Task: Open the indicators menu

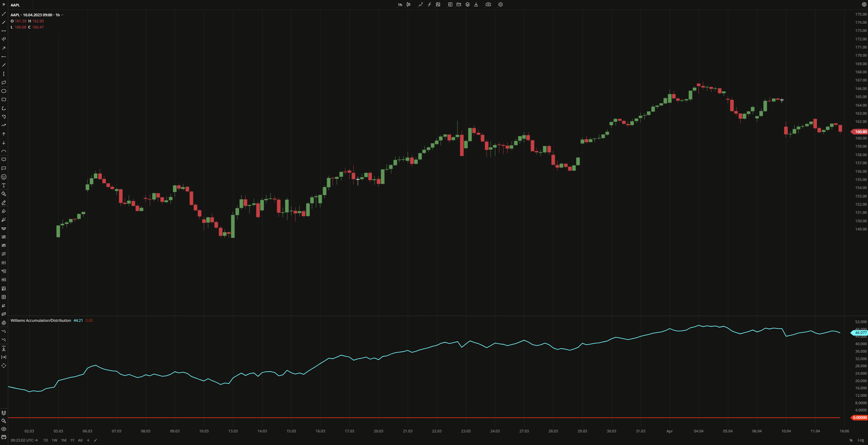Action: point(421,5)
